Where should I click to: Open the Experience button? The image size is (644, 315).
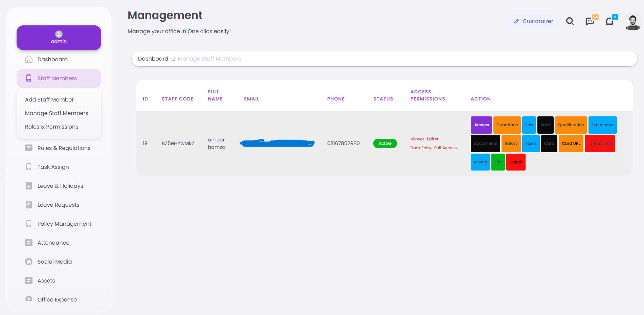click(602, 125)
